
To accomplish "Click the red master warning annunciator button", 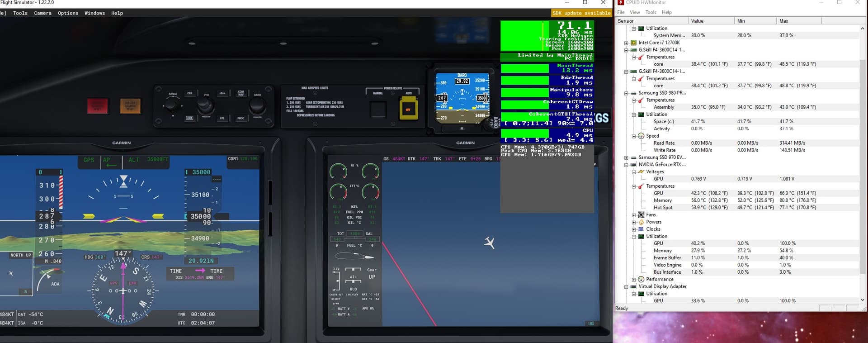I will [98, 106].
